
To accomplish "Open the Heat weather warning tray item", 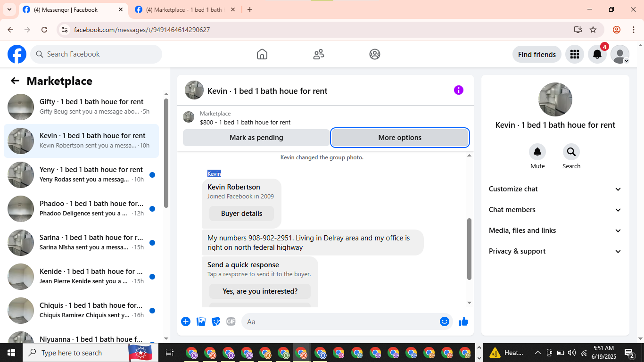I will coord(507,353).
